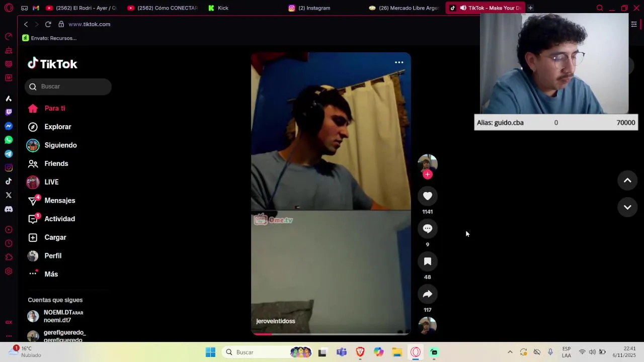This screenshot has height=362, width=644.
Task: Open the Easy Setup menu icon
Action: (634, 24)
